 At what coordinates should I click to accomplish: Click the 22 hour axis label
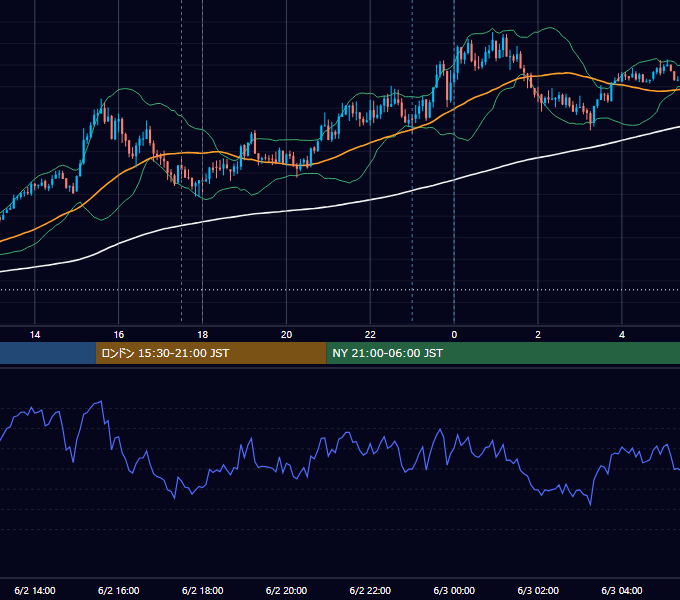pyautogui.click(x=370, y=335)
